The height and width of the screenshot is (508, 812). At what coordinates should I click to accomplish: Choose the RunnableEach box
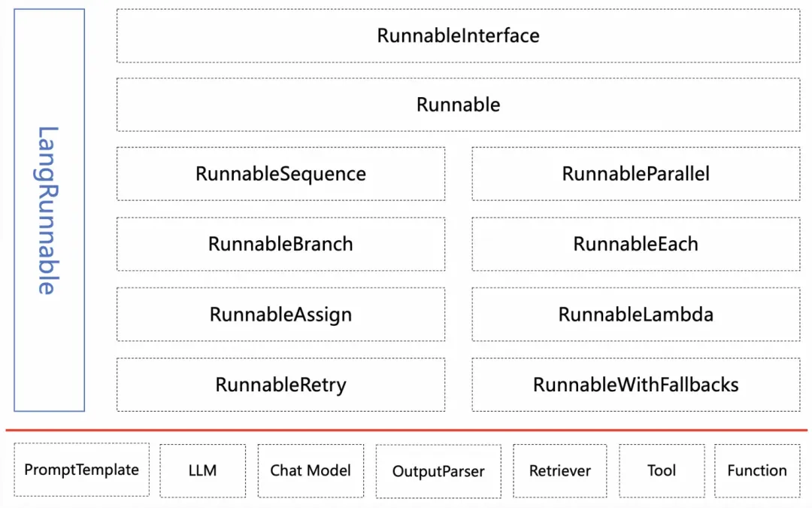coord(635,244)
